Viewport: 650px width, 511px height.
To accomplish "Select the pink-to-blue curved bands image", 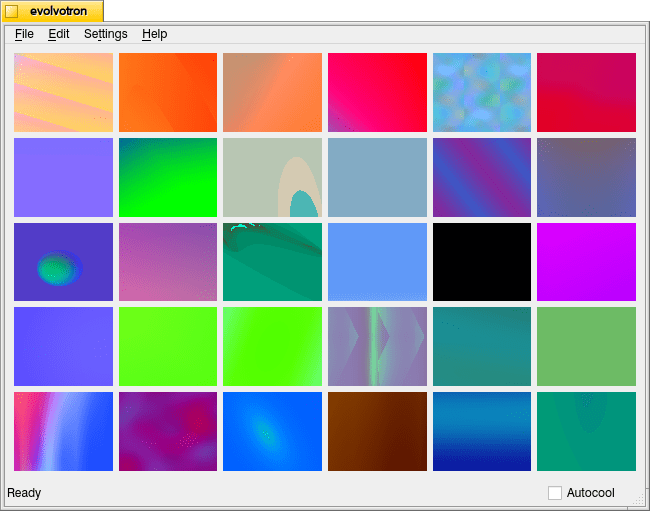I will click(x=63, y=431).
